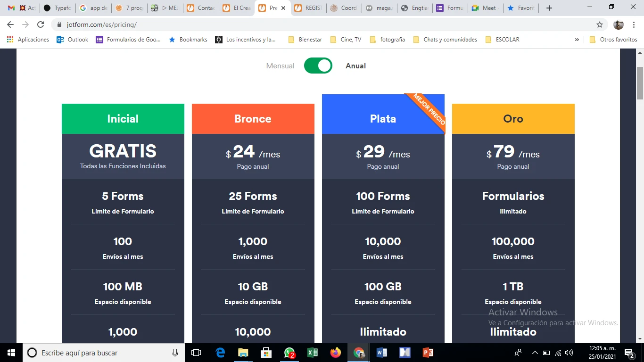This screenshot has width=644, height=362.
Task: Click the microphone icon in the Windows search box
Action: 175,353
